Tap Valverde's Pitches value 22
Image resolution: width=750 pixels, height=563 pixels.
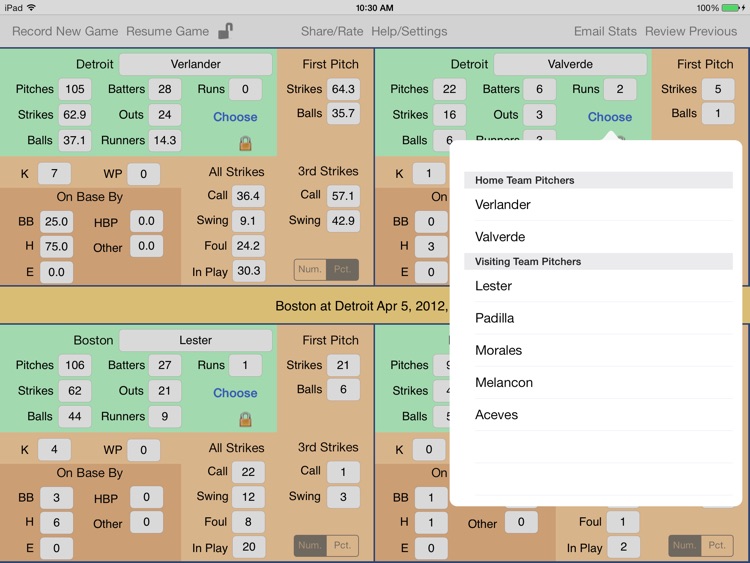click(449, 89)
